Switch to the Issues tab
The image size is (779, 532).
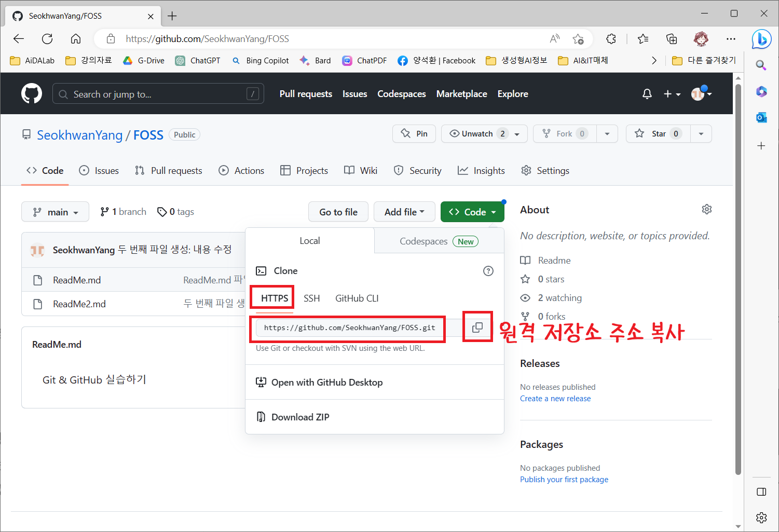pos(99,171)
